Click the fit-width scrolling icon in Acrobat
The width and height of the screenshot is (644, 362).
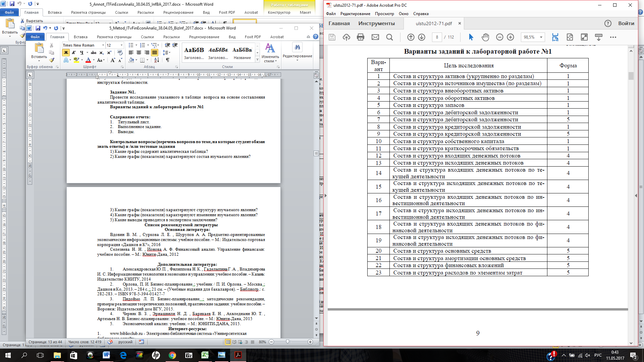555,37
